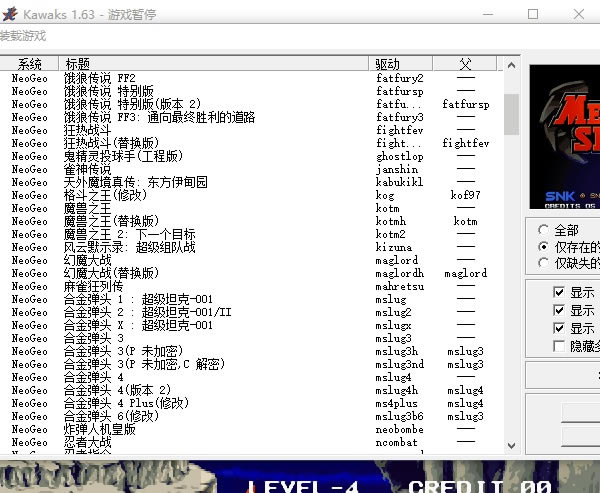Click the Metal Slug preview thumbnail
The image size is (600, 493).
[x=565, y=137]
